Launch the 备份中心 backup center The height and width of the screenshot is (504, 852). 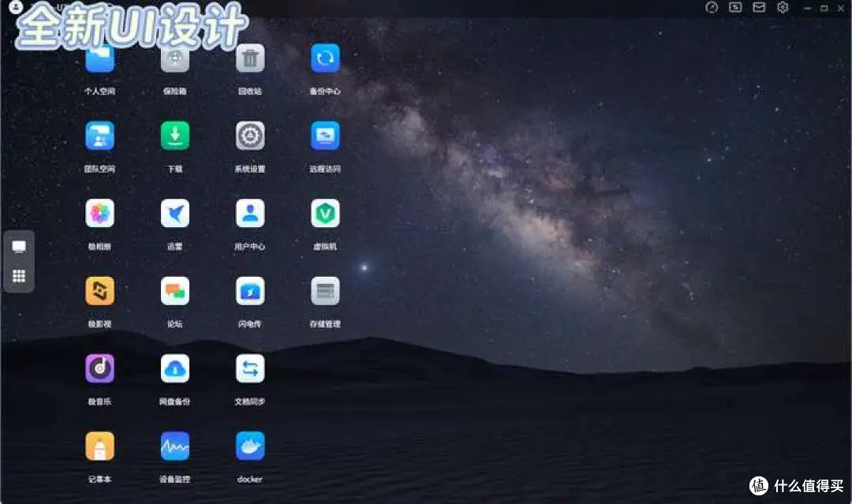point(325,58)
